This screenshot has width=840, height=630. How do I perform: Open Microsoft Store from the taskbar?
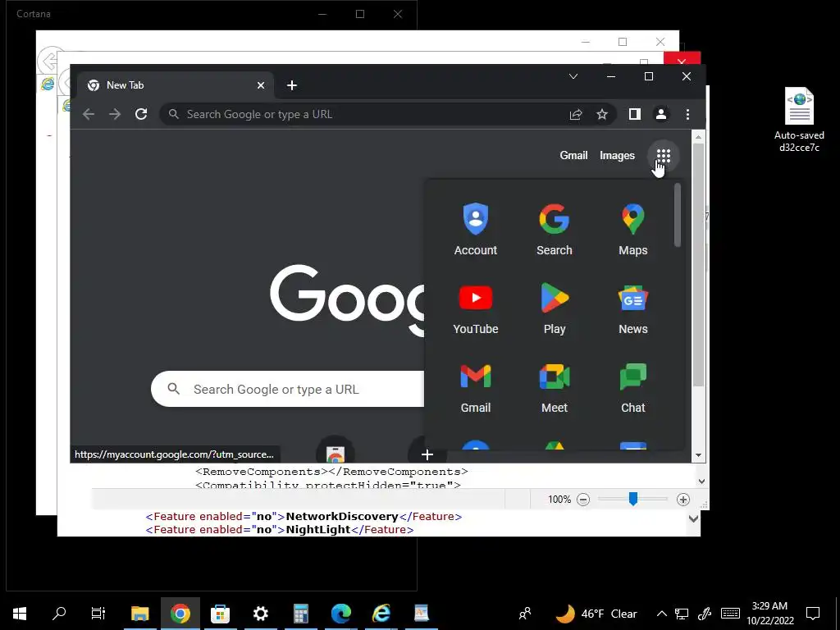pos(220,614)
